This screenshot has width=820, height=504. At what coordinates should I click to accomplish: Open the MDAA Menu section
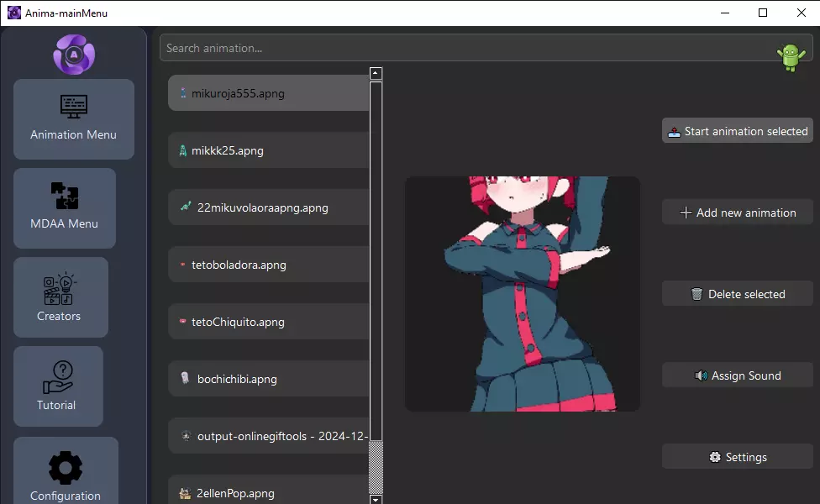coord(65,208)
